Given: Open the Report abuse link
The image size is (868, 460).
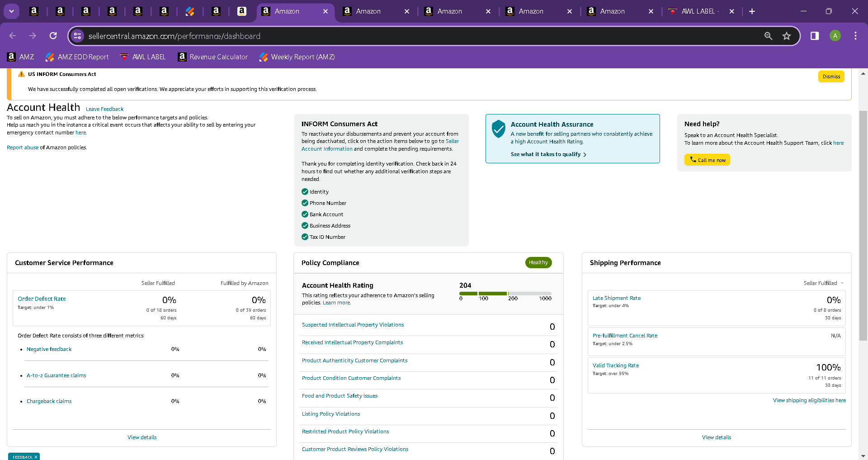Looking at the screenshot, I should tap(23, 147).
